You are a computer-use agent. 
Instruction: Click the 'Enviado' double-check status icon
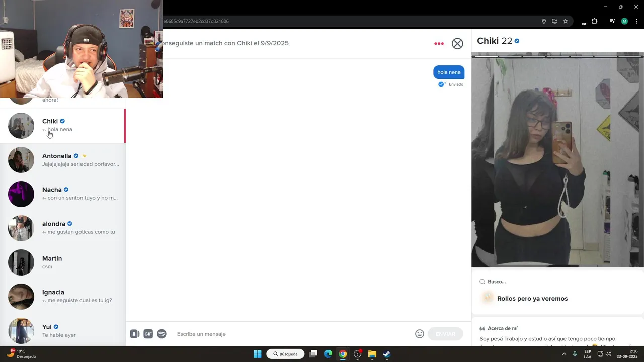(442, 84)
